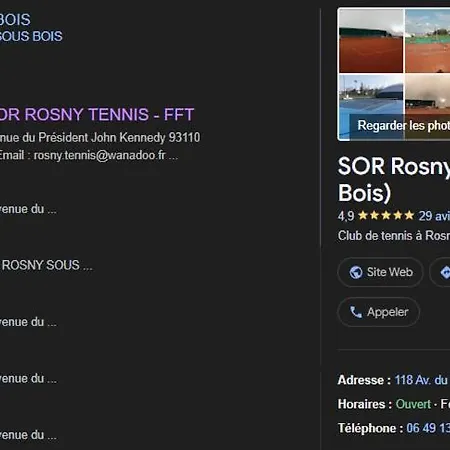Click the Horaires label

coord(365,404)
